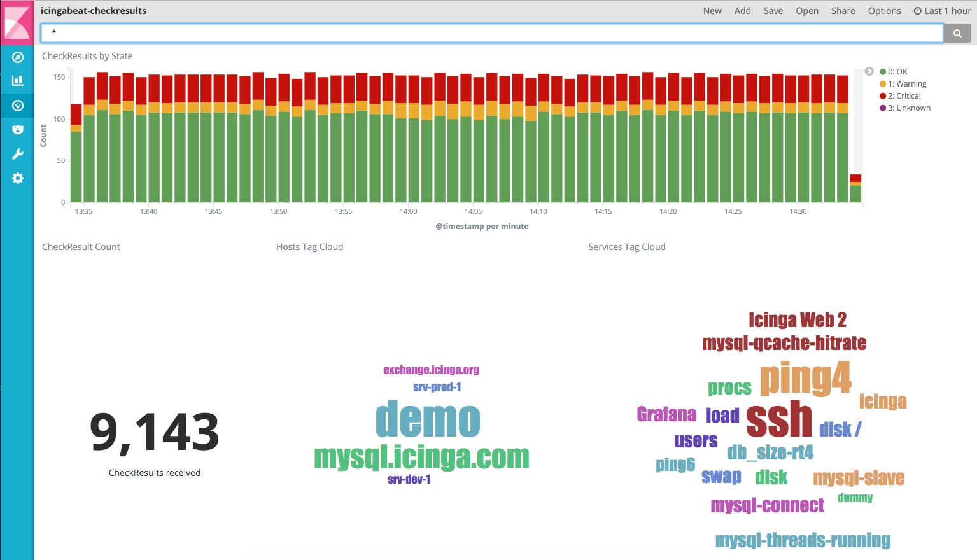Open Dashboard gauge icon in sidebar
Screen dimensions: 977x560
[17, 106]
